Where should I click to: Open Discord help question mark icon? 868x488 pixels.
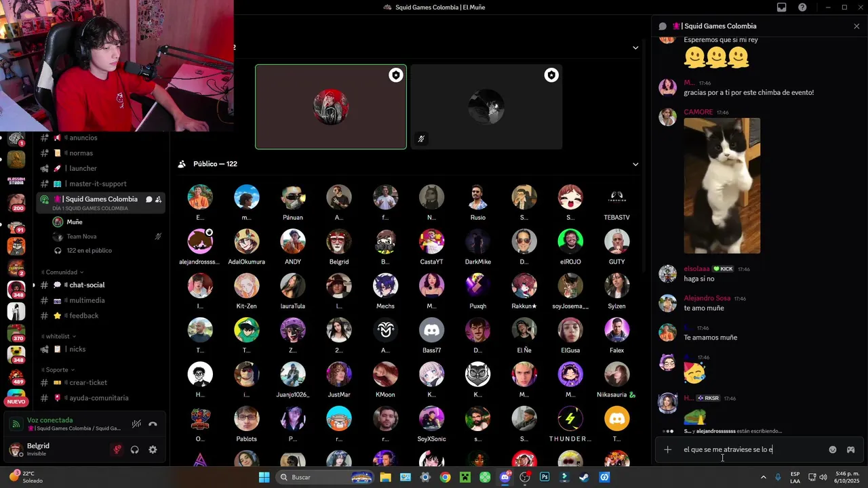(802, 7)
